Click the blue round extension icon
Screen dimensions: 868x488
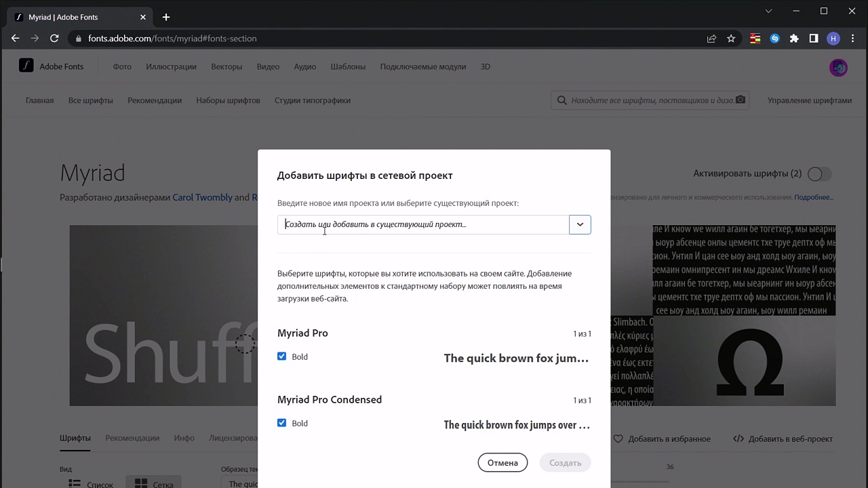pos(774,39)
